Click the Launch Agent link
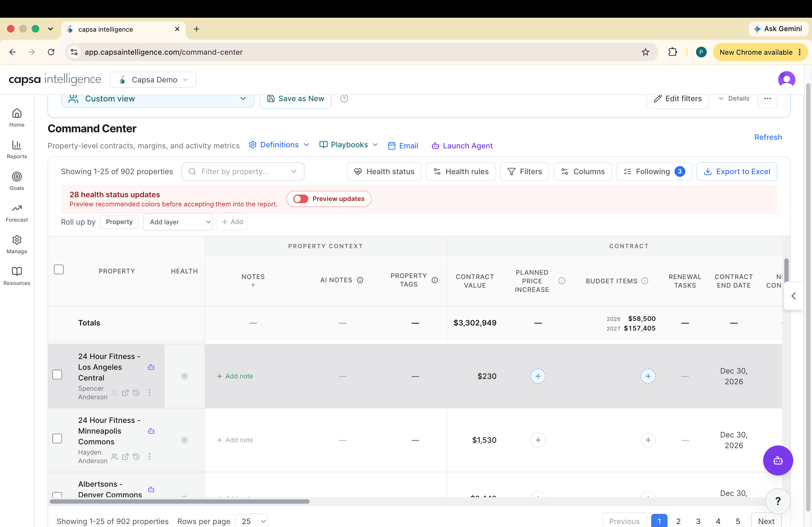Image resolution: width=812 pixels, height=527 pixels. pos(462,145)
